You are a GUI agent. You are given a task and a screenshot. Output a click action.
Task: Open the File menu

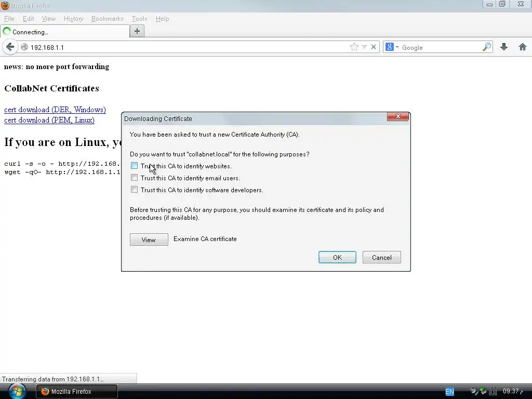pos(9,19)
